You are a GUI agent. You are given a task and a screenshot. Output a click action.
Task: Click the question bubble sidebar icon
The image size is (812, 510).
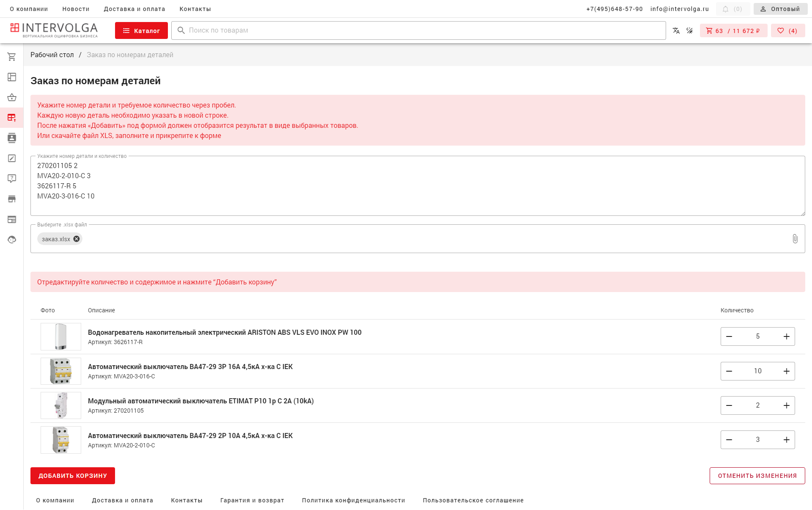pos(12,179)
